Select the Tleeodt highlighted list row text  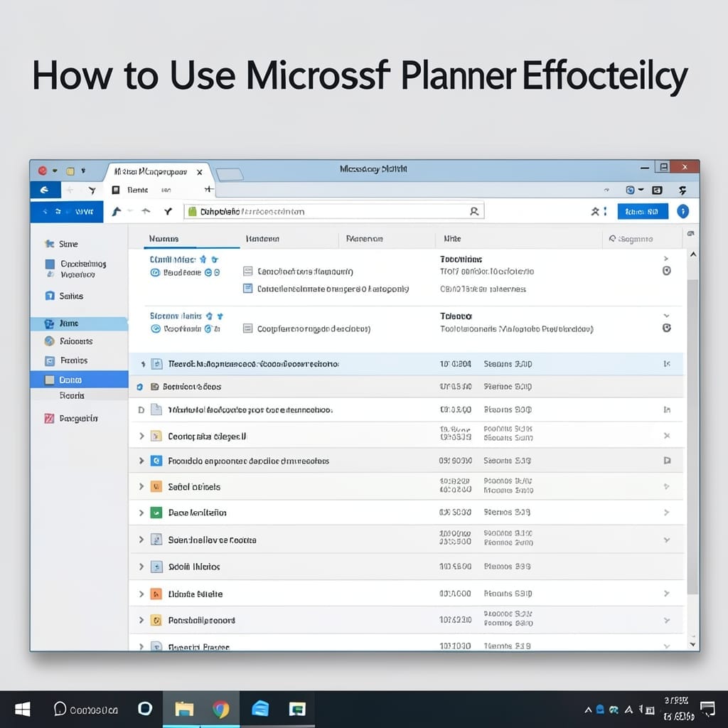coord(254,364)
